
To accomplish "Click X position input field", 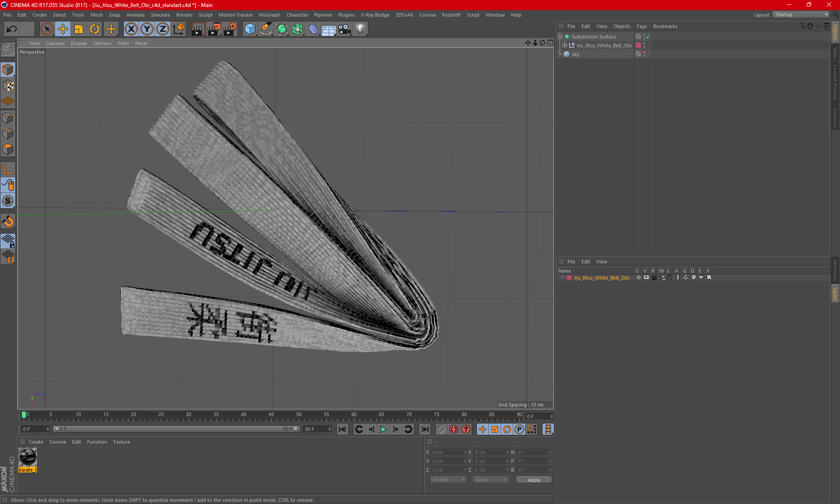I will (x=448, y=452).
